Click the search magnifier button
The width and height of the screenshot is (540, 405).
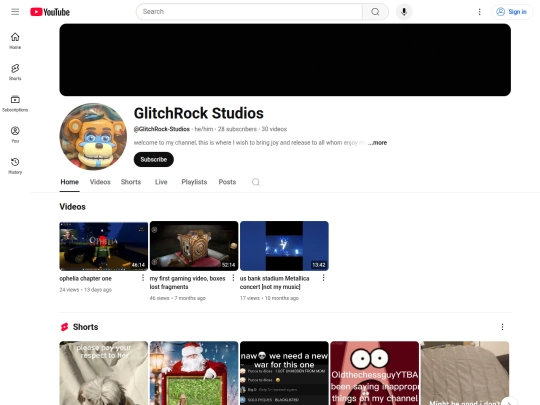(x=375, y=12)
